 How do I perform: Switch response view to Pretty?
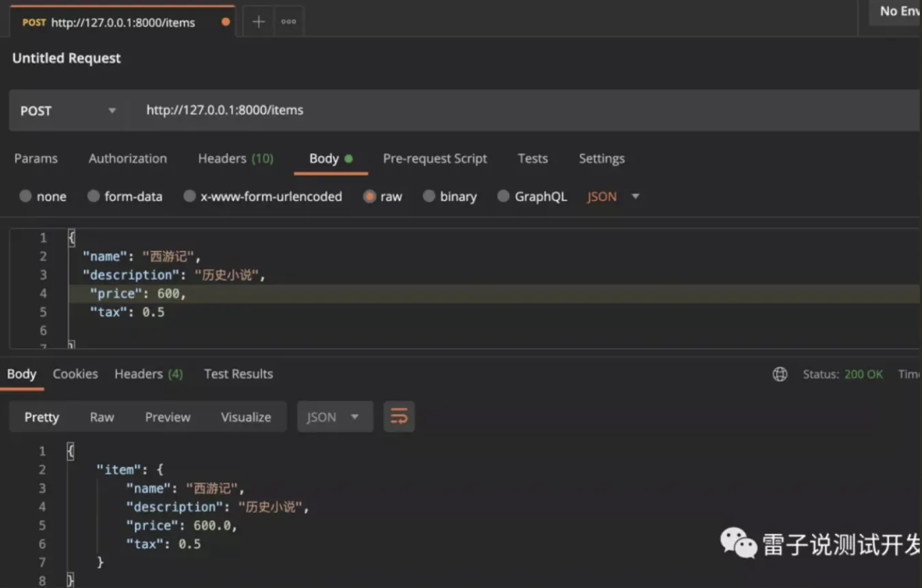pos(42,417)
